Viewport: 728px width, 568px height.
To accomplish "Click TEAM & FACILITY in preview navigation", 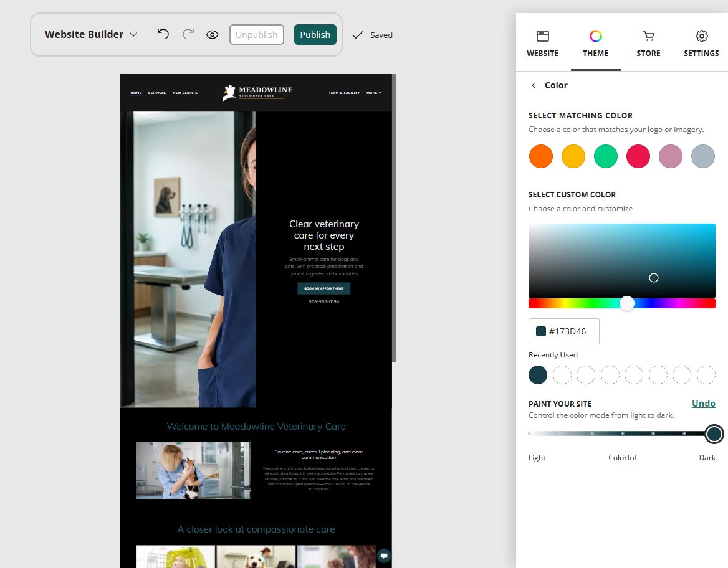I will tap(344, 93).
